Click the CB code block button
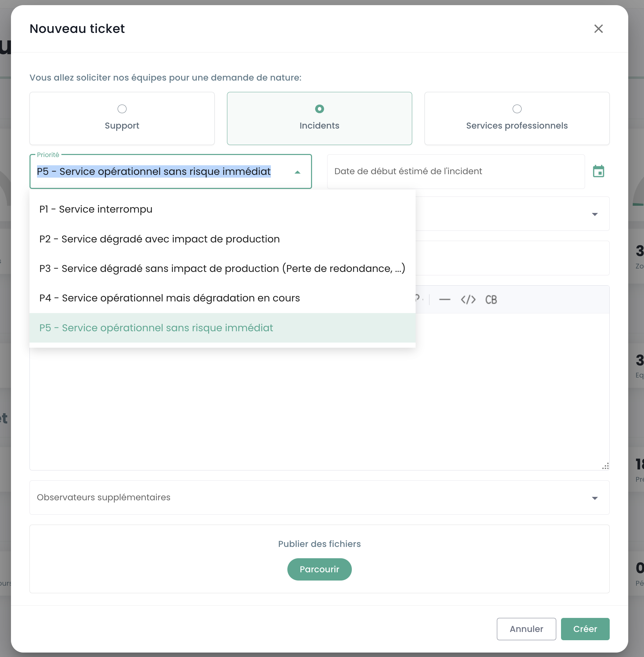The height and width of the screenshot is (657, 644). tap(491, 300)
